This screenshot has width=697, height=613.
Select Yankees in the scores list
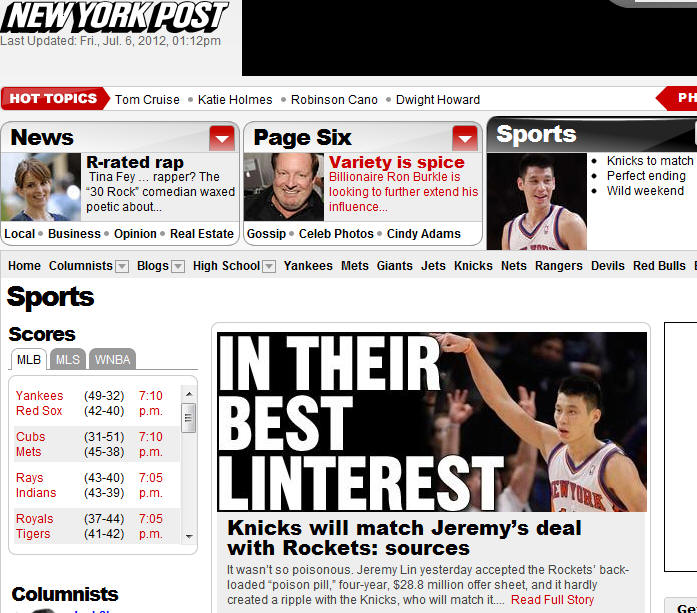coord(40,396)
